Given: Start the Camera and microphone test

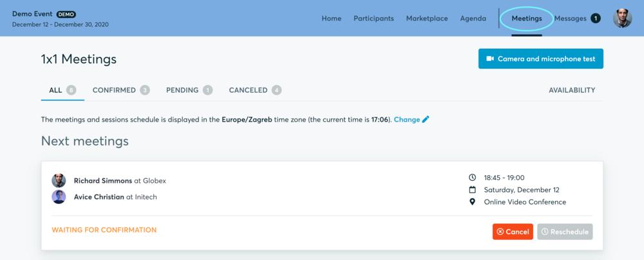Looking at the screenshot, I should click(541, 59).
